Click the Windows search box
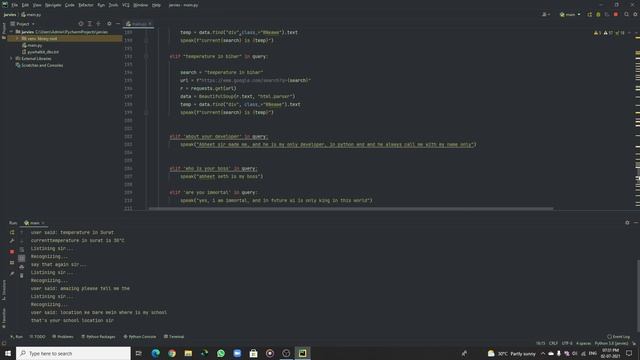 (x=73, y=353)
